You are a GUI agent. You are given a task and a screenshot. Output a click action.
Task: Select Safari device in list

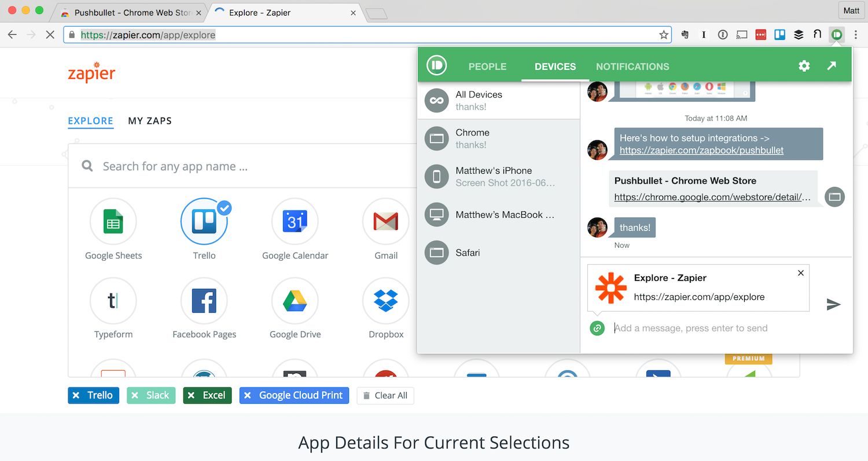click(x=498, y=253)
